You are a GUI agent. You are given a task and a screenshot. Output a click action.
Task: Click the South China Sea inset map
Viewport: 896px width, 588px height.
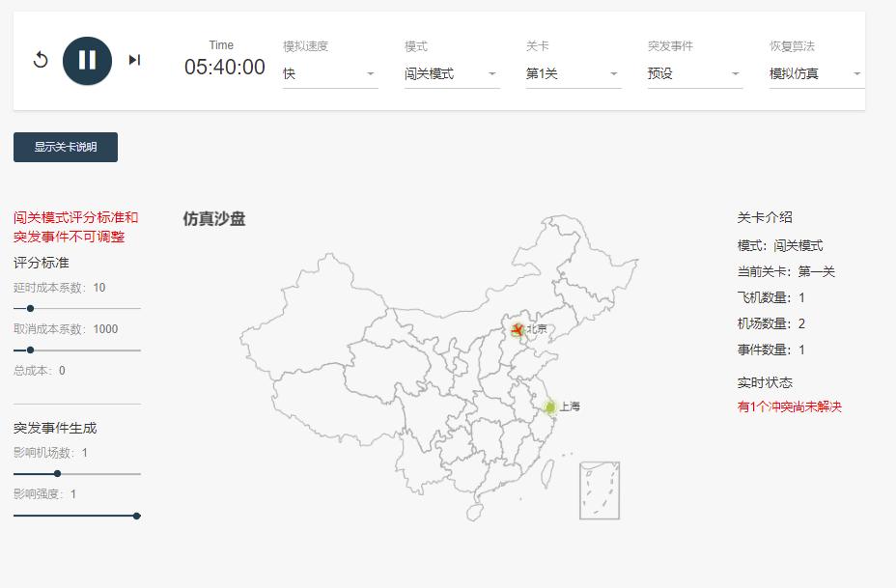click(x=599, y=490)
